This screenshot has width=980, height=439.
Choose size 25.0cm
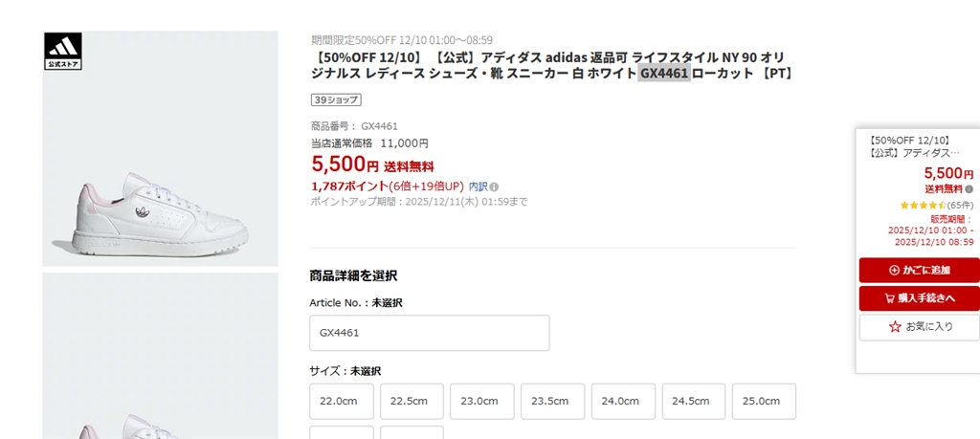(x=764, y=401)
